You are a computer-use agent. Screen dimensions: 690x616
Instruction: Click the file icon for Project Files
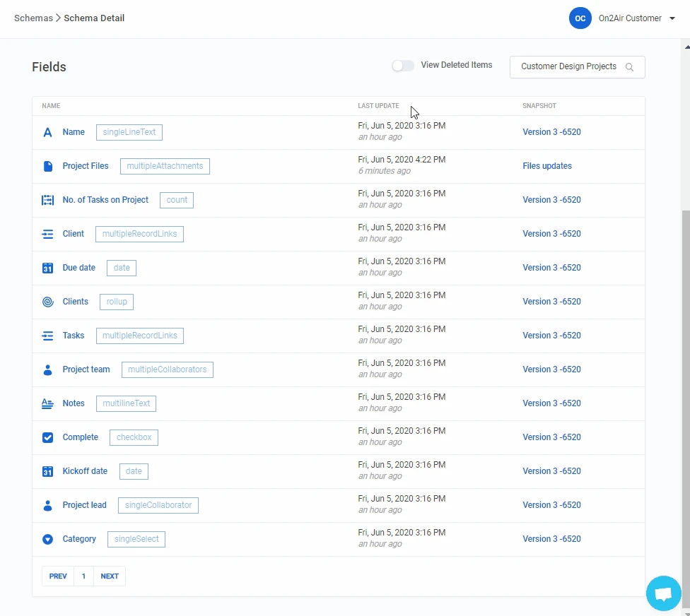coord(48,166)
